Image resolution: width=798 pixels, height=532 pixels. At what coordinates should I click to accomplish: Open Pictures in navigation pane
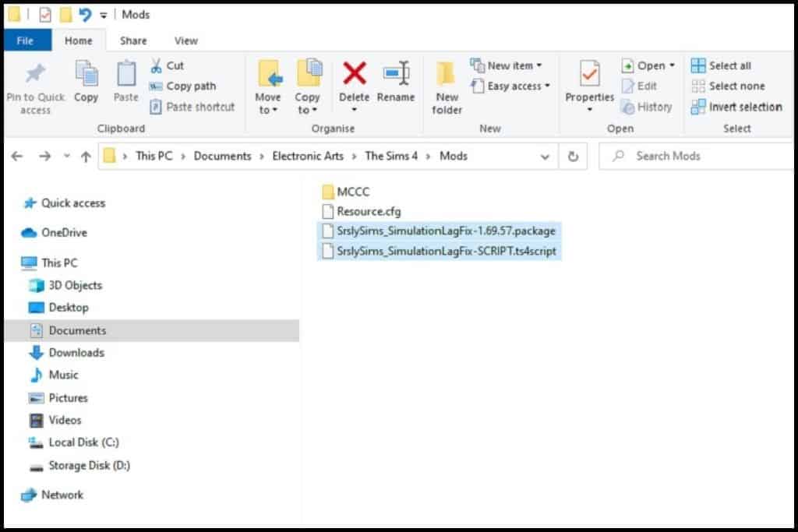pyautogui.click(x=58, y=398)
